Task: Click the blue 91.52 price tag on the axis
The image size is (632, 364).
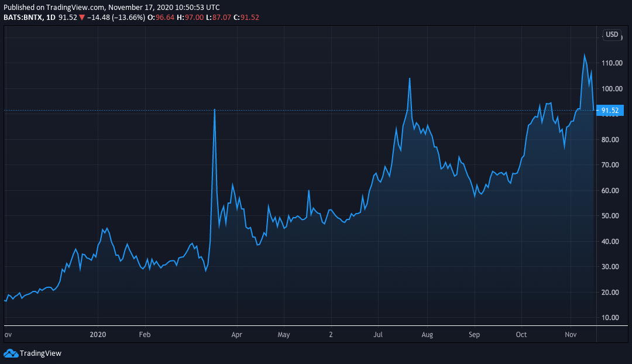Action: pyautogui.click(x=610, y=111)
